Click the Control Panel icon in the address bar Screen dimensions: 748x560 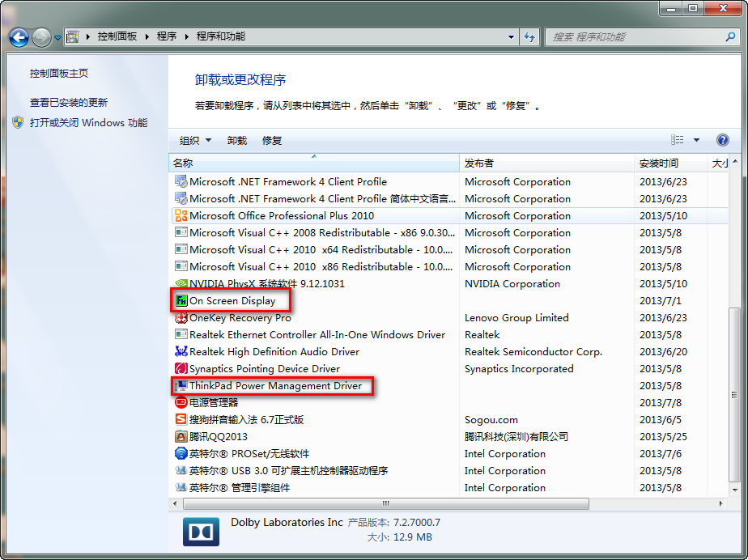73,36
